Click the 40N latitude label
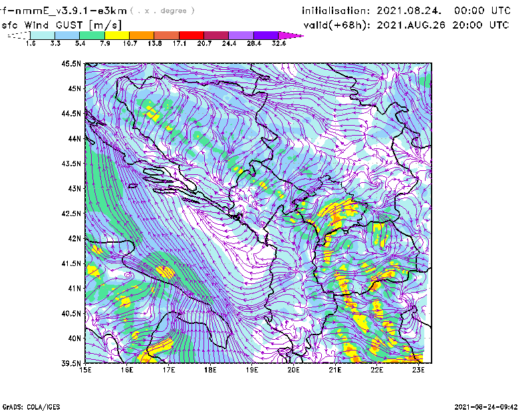Viewport: 532px width, 411px height. click(x=74, y=339)
